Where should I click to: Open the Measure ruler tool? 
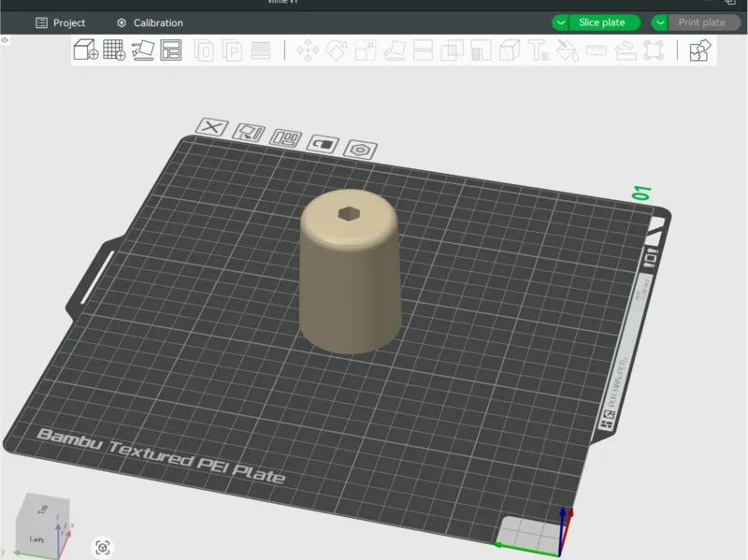[596, 50]
